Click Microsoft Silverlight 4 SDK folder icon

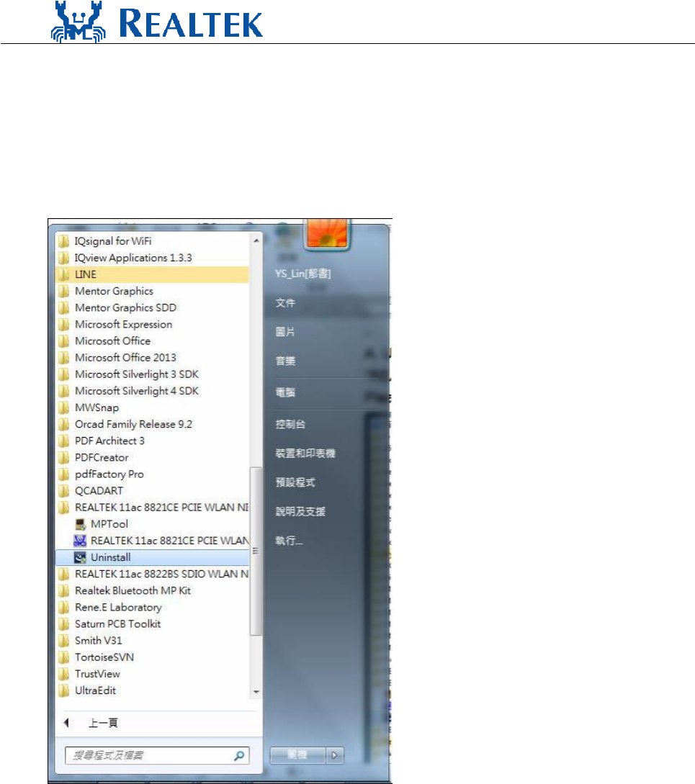point(63,391)
